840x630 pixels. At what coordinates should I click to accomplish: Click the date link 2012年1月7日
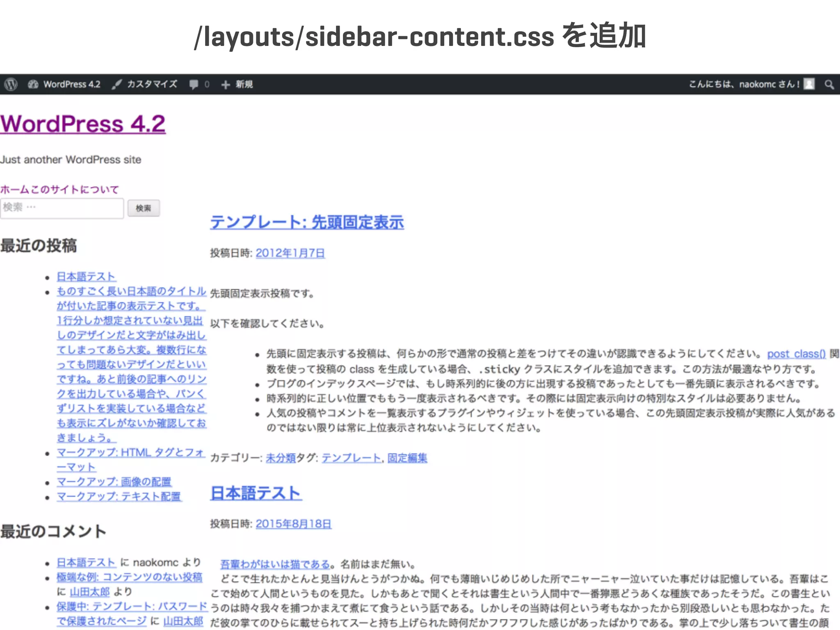290,253
